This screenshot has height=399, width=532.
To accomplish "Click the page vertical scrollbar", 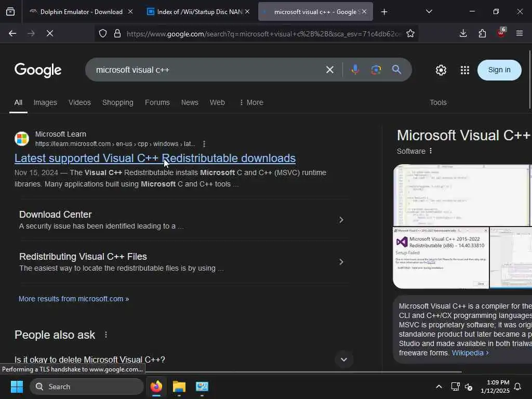I will pyautogui.click(x=530, y=80).
